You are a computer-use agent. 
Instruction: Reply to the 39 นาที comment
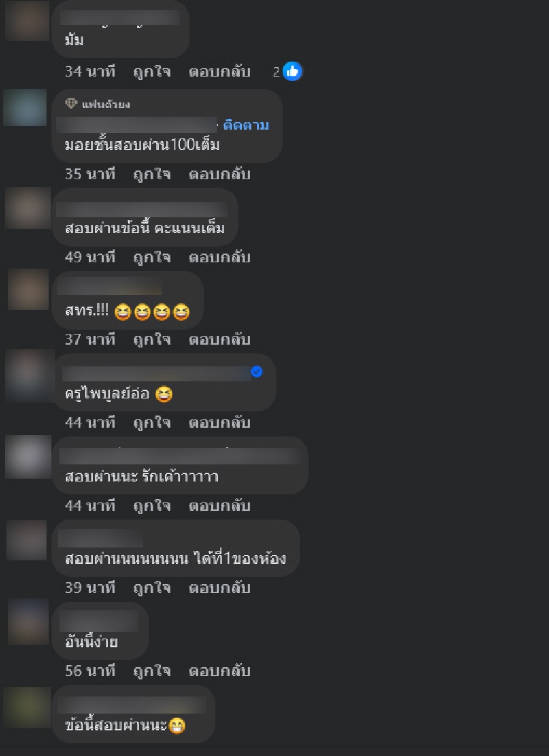[220, 588]
